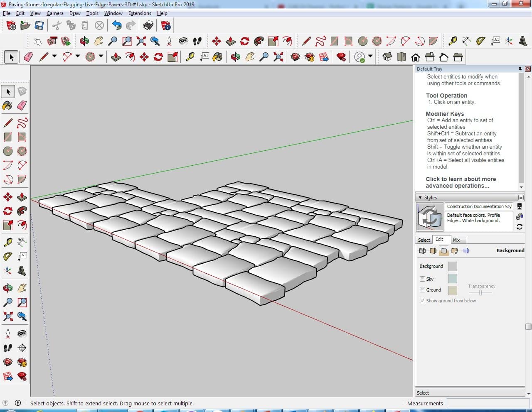Viewport: 532px width, 412px height.
Task: Collapse the Styles panel triangle
Action: click(x=420, y=198)
